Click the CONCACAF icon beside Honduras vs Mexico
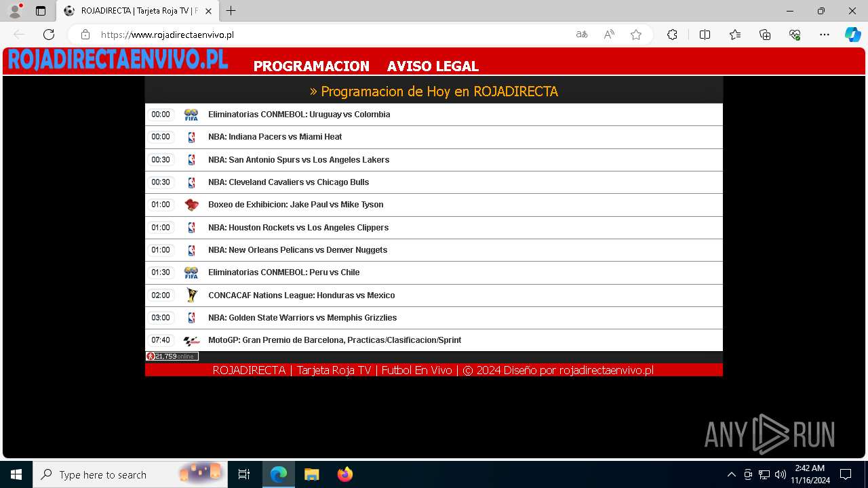The height and width of the screenshot is (488, 868). (192, 295)
